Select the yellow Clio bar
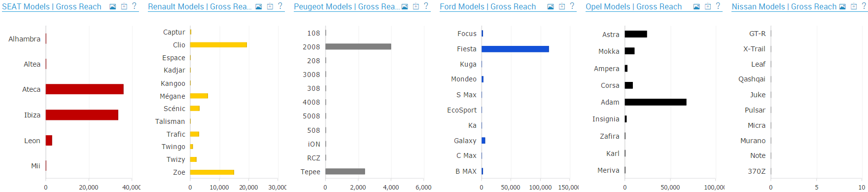Screen dimensions: 868x192 pyautogui.click(x=218, y=45)
